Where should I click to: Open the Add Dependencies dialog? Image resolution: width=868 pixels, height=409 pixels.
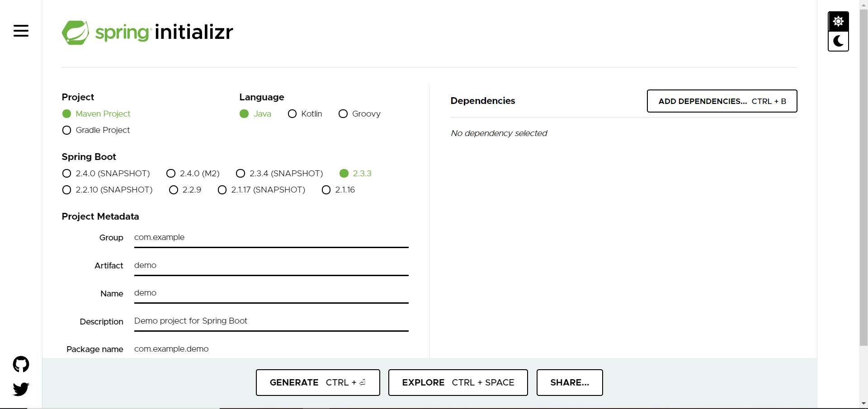[x=722, y=101]
